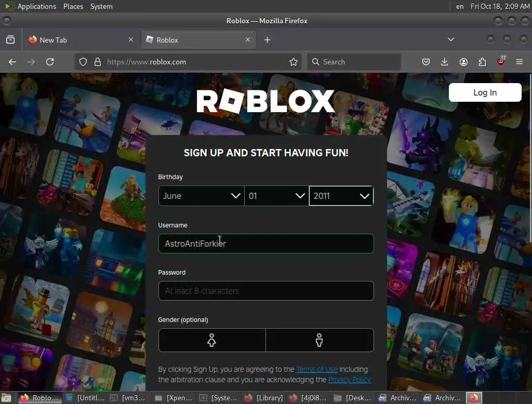532x404 pixels.
Task: Open the Firefox View icon
Action: [x=10, y=40]
